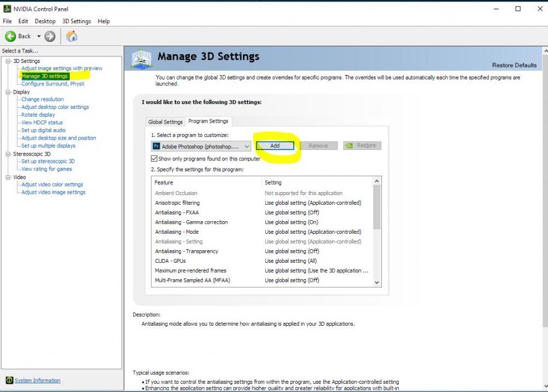Select Adjust image settings with preview
548x392 pixels.
pyautogui.click(x=62, y=68)
